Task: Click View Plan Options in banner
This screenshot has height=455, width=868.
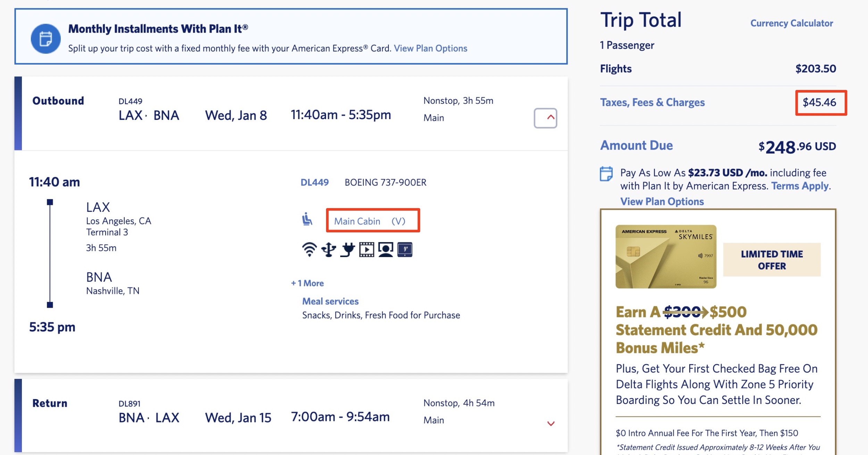Action: pos(431,48)
